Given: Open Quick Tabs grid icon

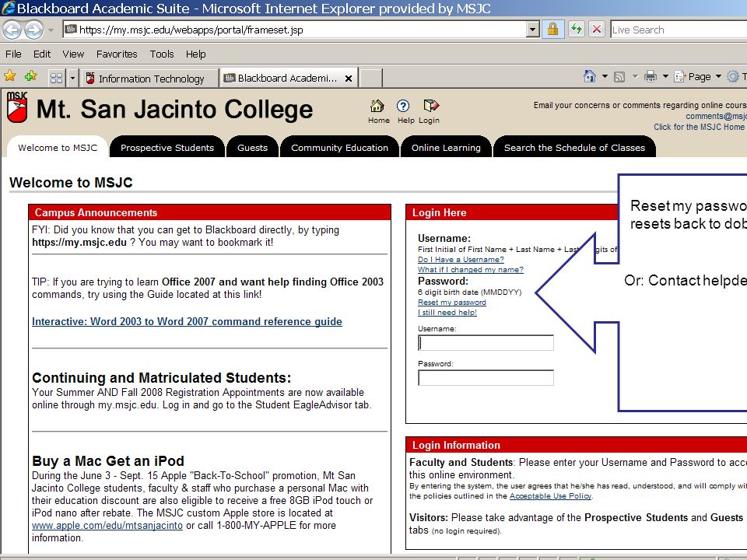Looking at the screenshot, I should pos(56,78).
